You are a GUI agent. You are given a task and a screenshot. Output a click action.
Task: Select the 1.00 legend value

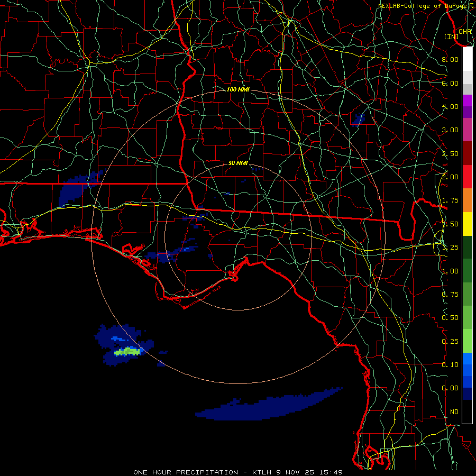(x=450, y=271)
